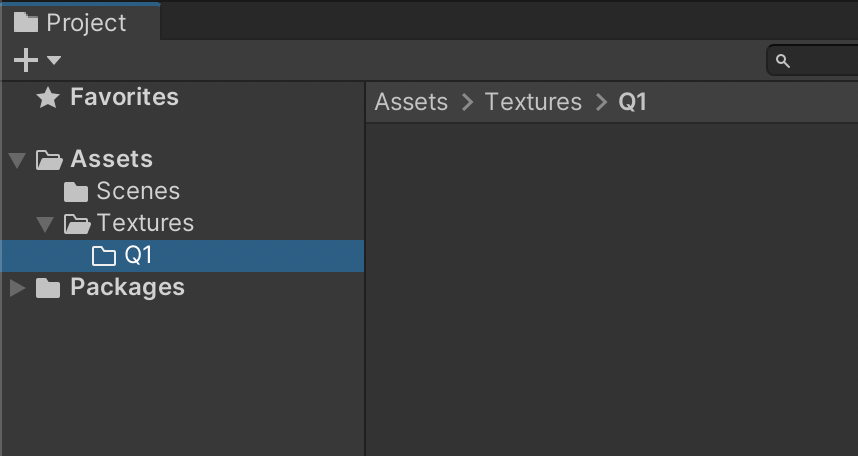858x456 pixels.
Task: Open the dropdown arrow beside the plus button
Action: pos(54,61)
